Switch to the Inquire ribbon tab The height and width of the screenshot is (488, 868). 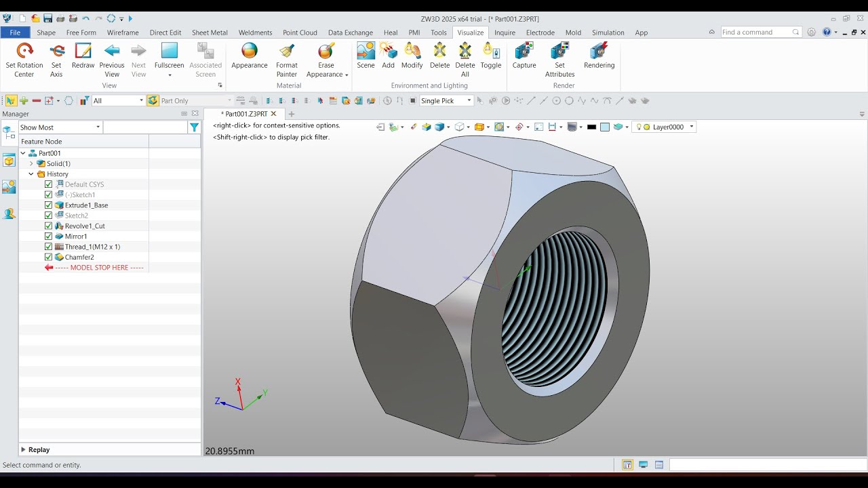click(505, 32)
